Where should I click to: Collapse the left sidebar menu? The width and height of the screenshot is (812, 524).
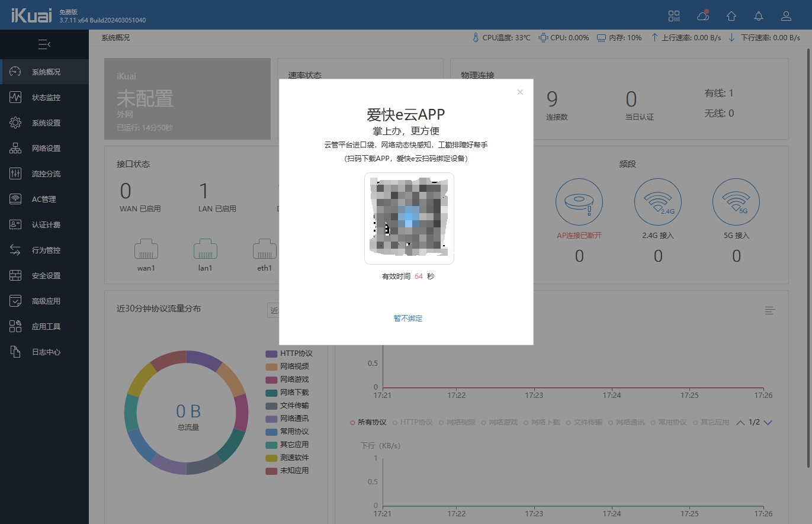(44, 44)
